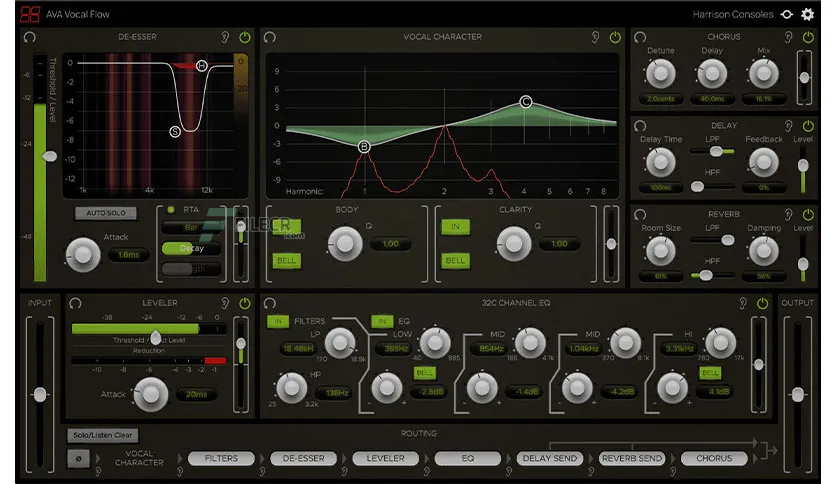Viewport: 836px width, 484px height.
Task: Toggle the Reverb power button
Action: [808, 214]
